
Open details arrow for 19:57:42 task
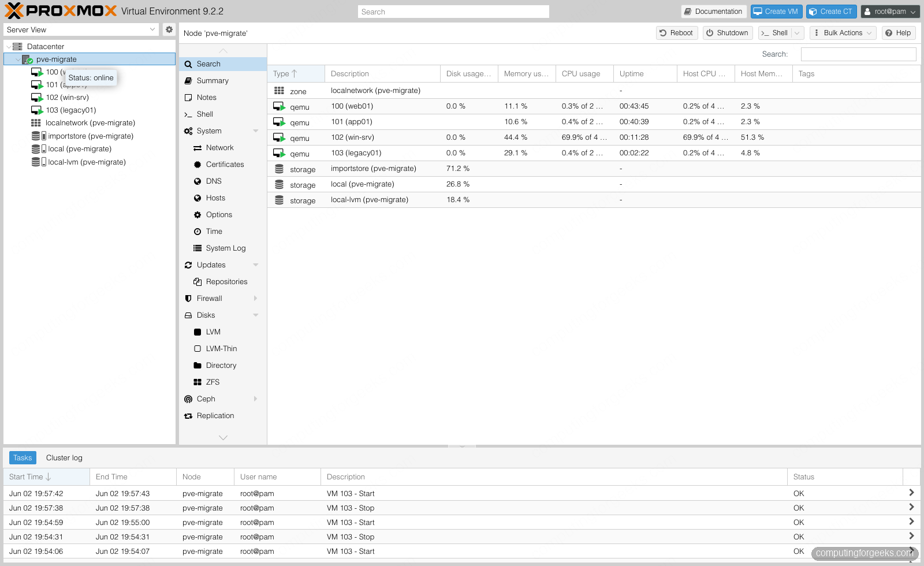point(911,493)
